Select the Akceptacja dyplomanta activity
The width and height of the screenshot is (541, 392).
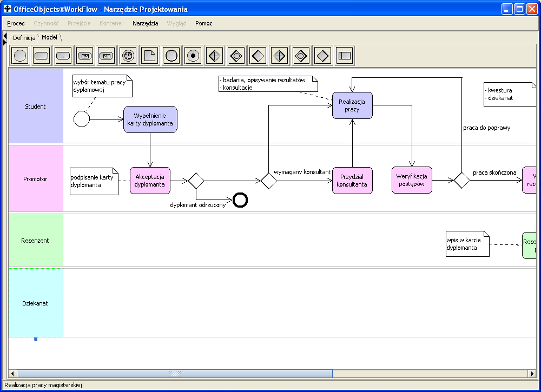point(150,181)
